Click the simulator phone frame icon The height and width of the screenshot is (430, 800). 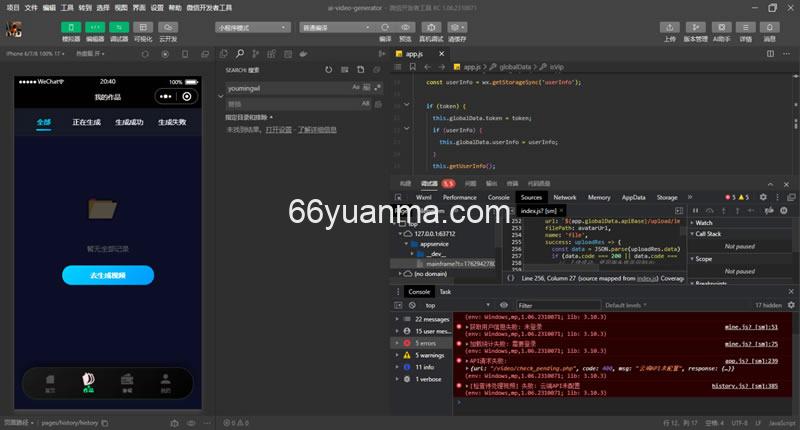pos(185,54)
